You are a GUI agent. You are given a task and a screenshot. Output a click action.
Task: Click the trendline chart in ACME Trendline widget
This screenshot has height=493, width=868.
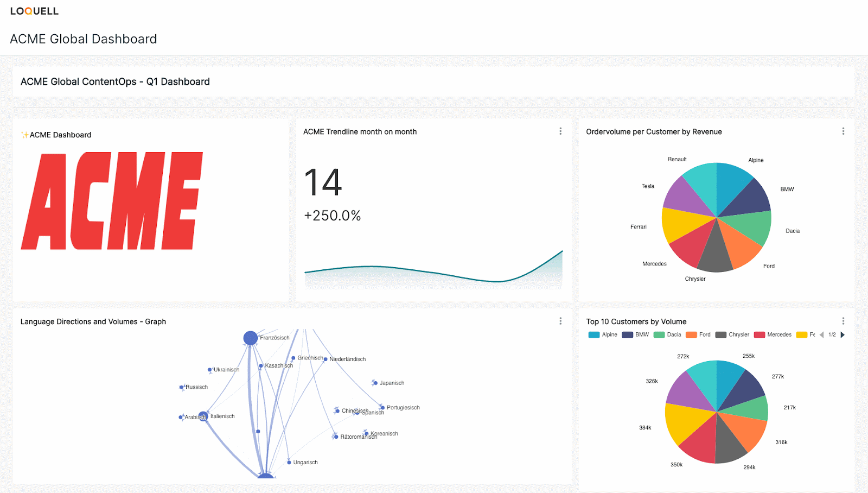433,269
